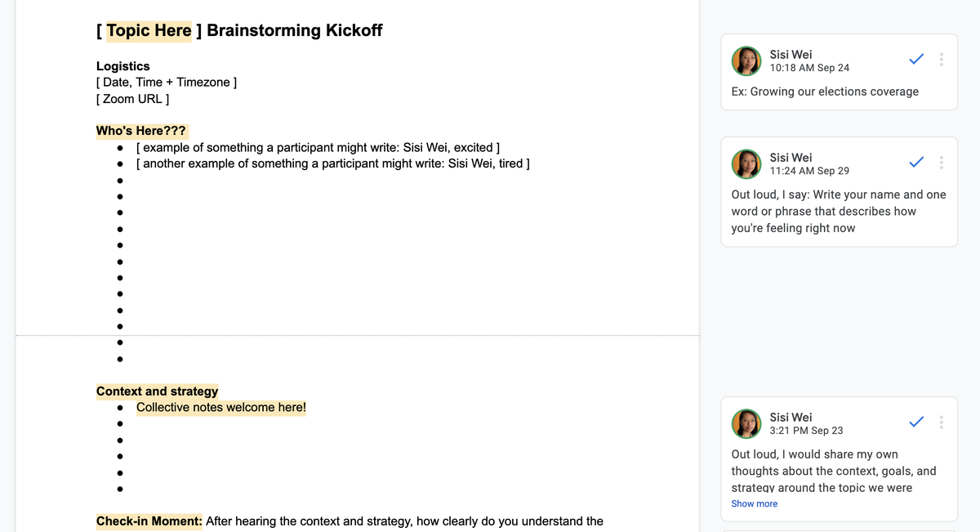Click the Check-in Moment highlighted label
The width and height of the screenshot is (980, 532).
click(149, 521)
